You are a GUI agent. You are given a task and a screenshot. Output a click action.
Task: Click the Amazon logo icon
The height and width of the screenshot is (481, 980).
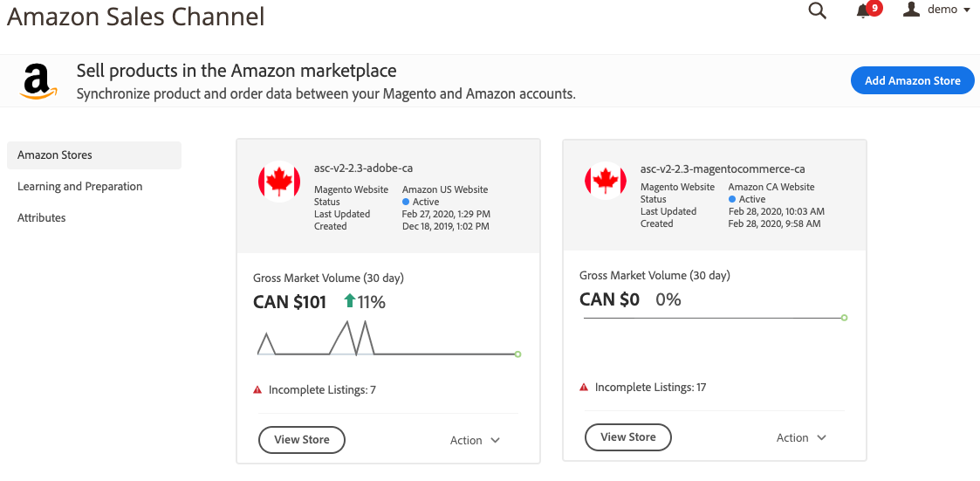tap(36, 81)
